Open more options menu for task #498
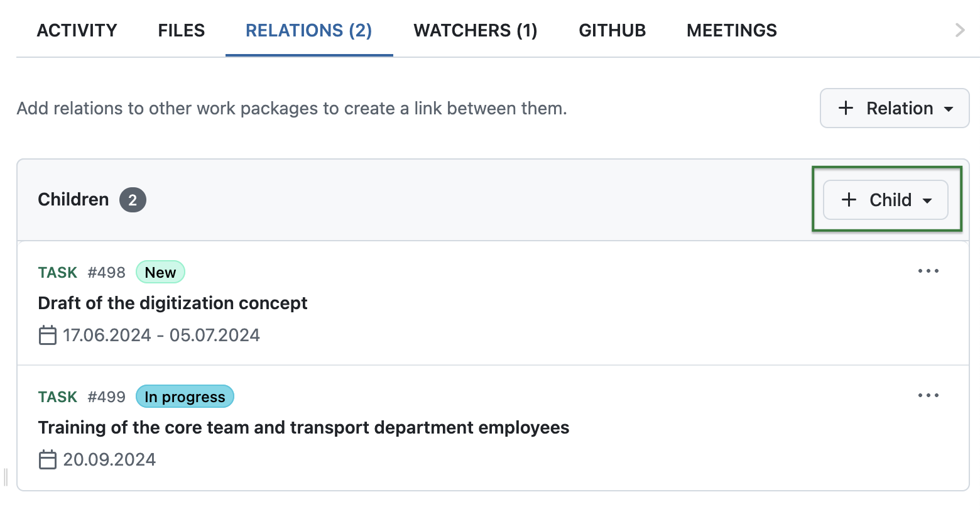980x514 pixels. click(x=928, y=271)
